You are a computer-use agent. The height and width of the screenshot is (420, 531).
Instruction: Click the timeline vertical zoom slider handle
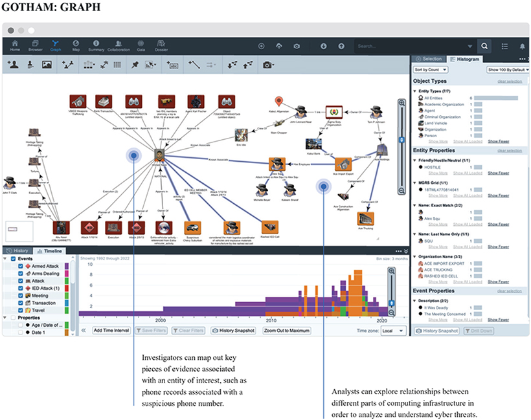pos(390,304)
